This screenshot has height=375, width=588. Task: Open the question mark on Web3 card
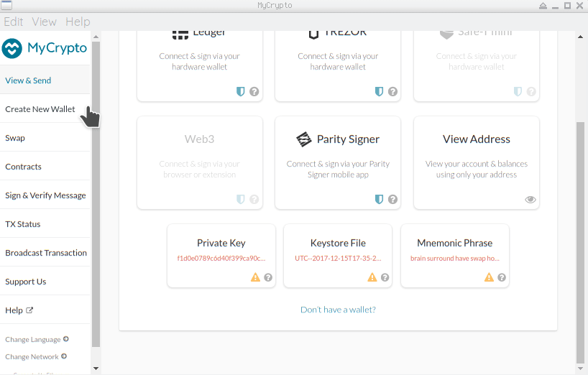[x=254, y=199]
